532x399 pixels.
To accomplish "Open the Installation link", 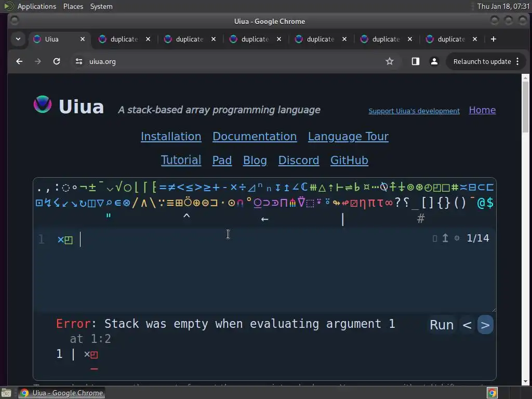I will click(x=171, y=137).
